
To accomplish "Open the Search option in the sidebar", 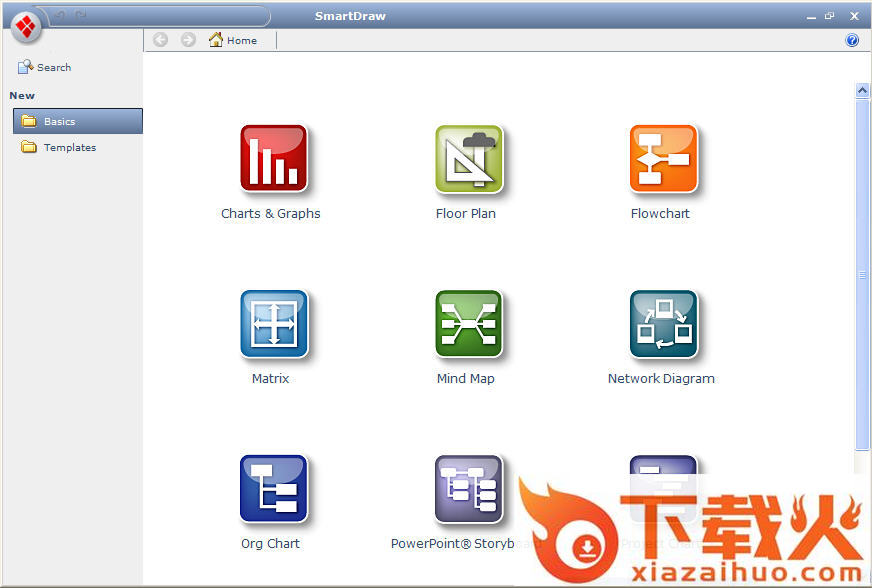I will (x=44, y=67).
